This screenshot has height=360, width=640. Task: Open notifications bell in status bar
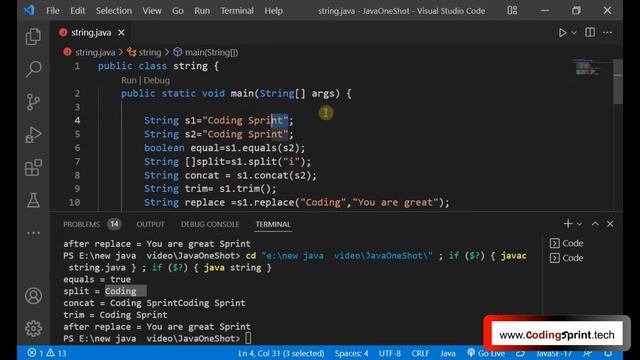[x=608, y=353]
